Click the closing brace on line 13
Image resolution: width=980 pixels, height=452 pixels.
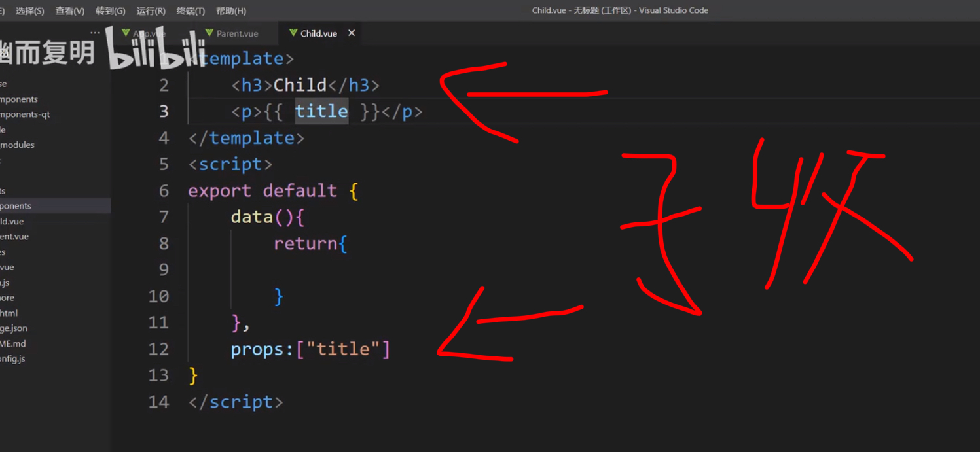click(x=193, y=375)
